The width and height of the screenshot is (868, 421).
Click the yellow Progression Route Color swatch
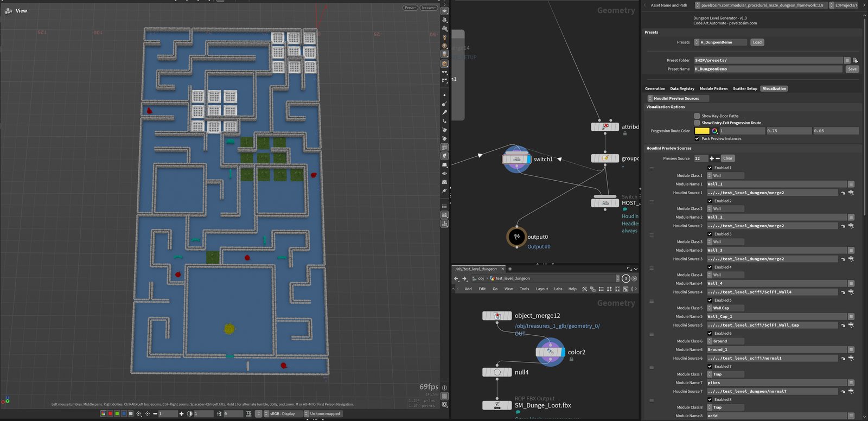702,131
